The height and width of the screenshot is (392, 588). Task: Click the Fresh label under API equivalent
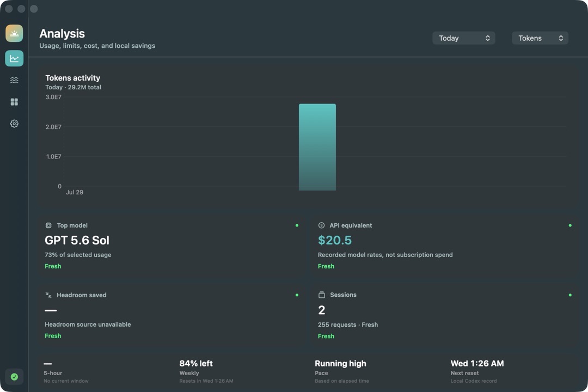[x=326, y=266]
